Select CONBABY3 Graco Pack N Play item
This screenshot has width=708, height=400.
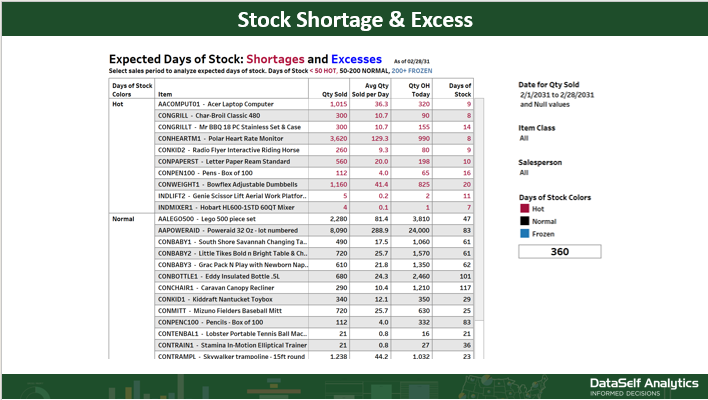click(232, 265)
